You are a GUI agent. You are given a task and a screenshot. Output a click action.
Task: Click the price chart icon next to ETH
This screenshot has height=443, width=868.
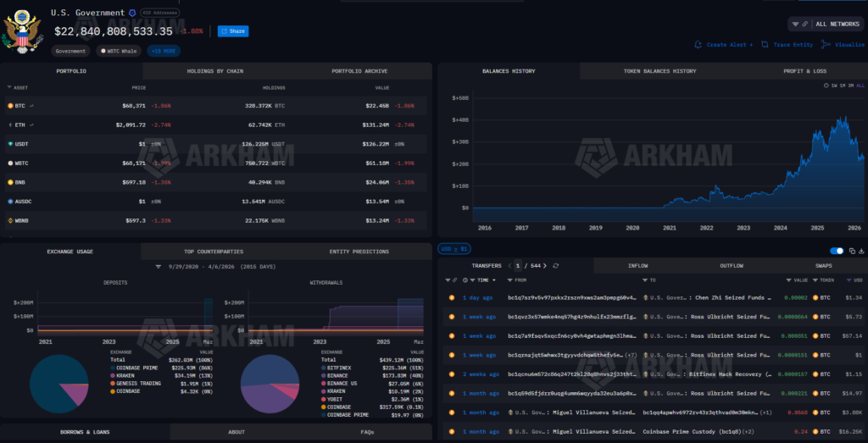[x=31, y=125]
